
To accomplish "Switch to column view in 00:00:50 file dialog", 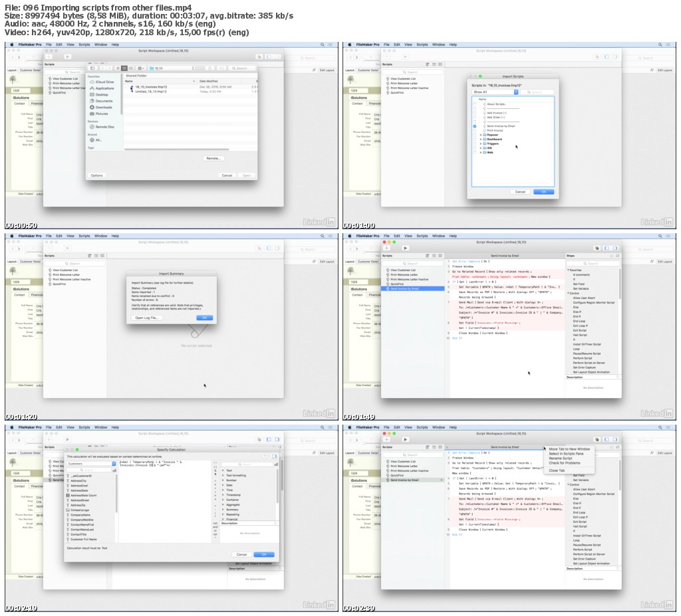I will pyautogui.click(x=131, y=68).
